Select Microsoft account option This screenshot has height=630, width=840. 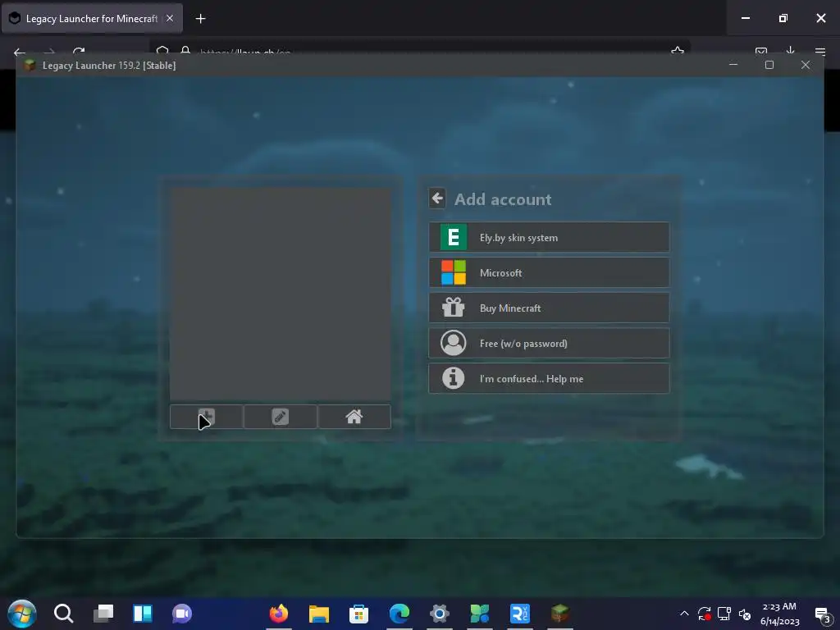[549, 272]
